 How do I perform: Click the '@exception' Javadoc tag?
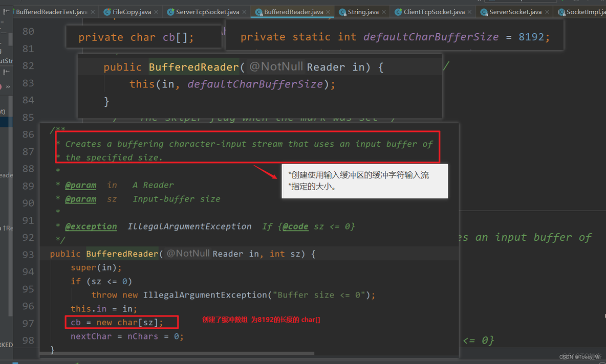[91, 226]
